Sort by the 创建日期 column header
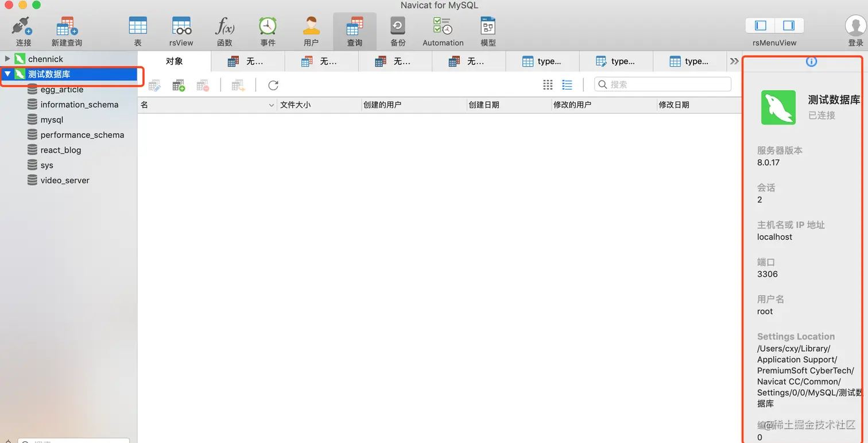Image resolution: width=868 pixels, height=443 pixels. coord(508,105)
